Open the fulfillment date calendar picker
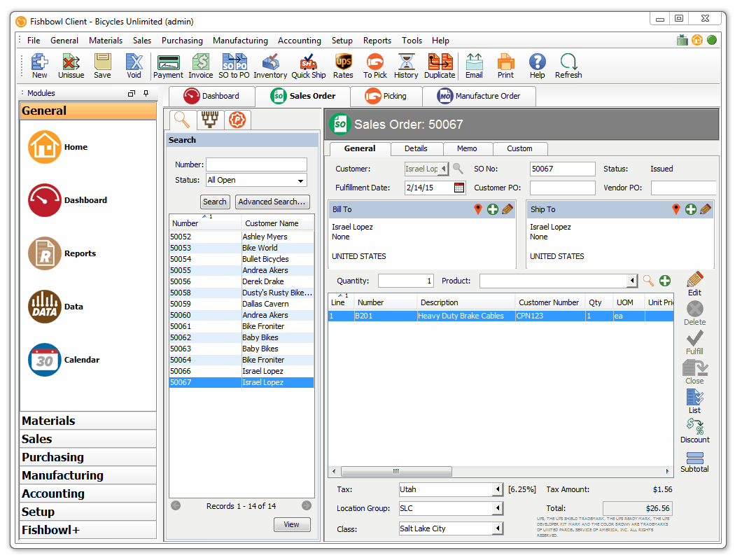 click(x=459, y=188)
